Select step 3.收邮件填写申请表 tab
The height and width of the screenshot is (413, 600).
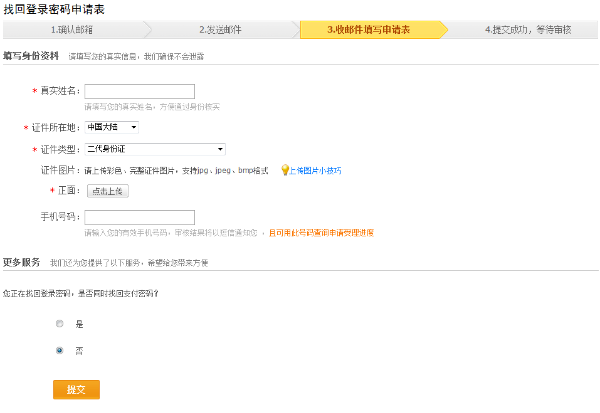pos(373,30)
